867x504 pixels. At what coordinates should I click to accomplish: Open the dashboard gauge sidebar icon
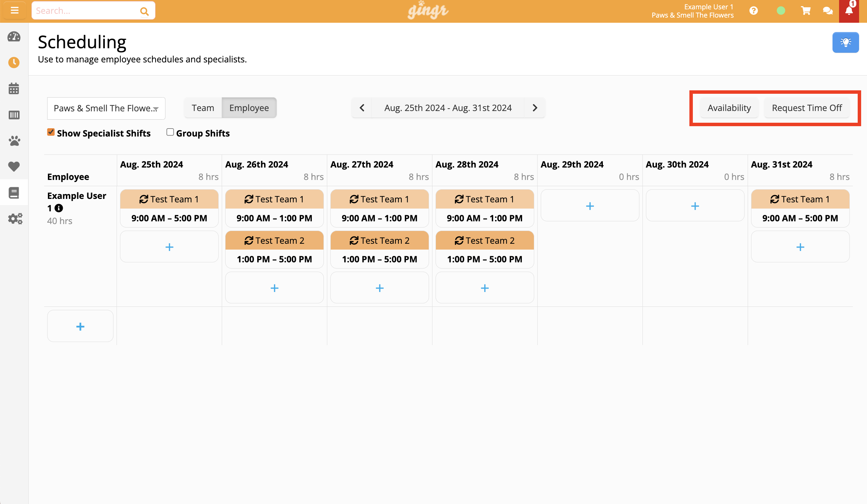(14, 37)
